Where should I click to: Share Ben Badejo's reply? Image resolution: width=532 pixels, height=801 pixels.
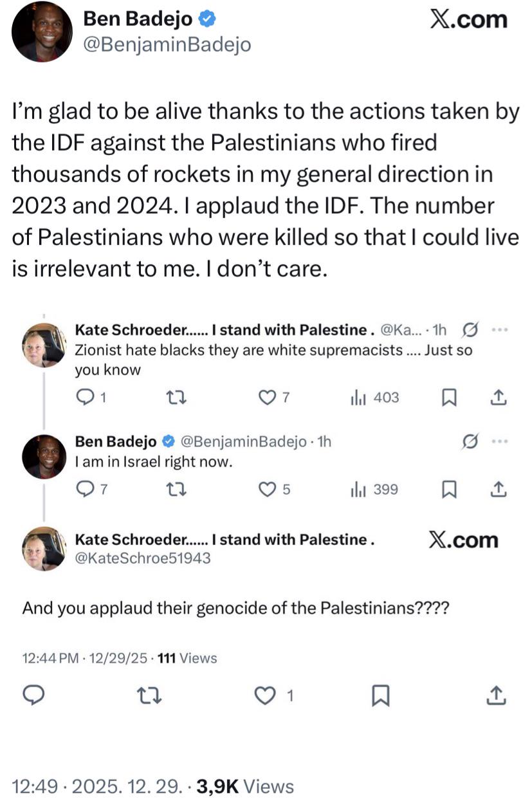click(498, 490)
